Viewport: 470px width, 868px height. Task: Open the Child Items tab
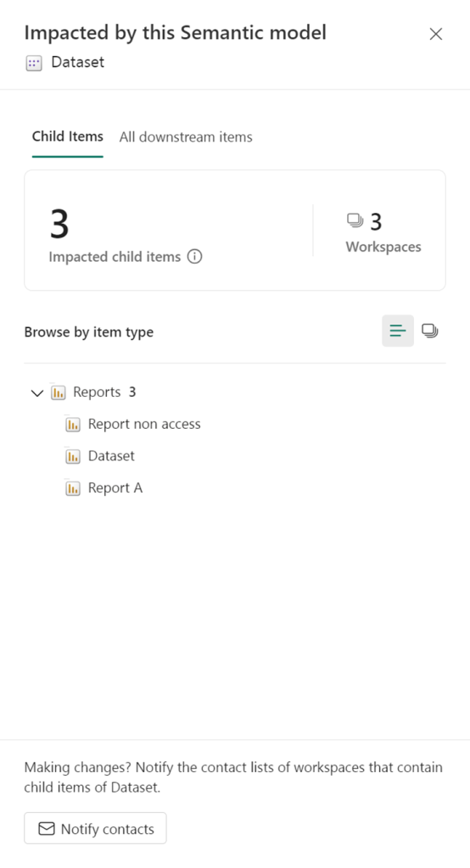point(68,136)
